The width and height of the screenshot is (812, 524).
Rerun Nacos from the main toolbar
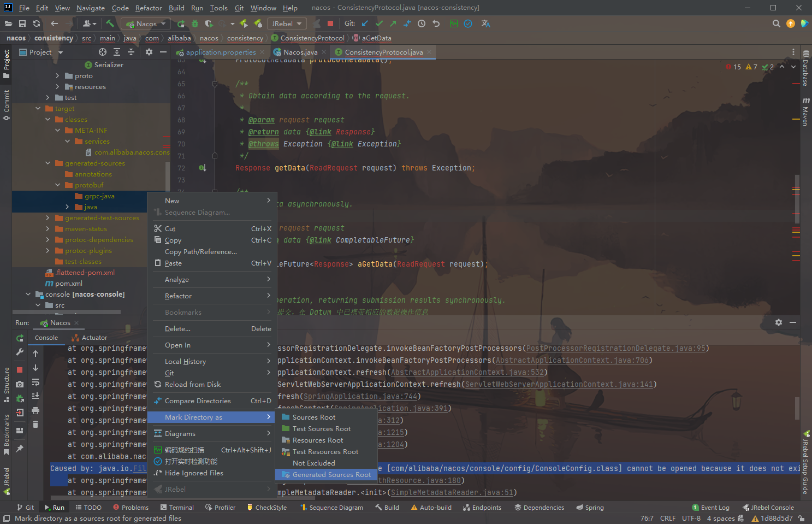click(181, 23)
